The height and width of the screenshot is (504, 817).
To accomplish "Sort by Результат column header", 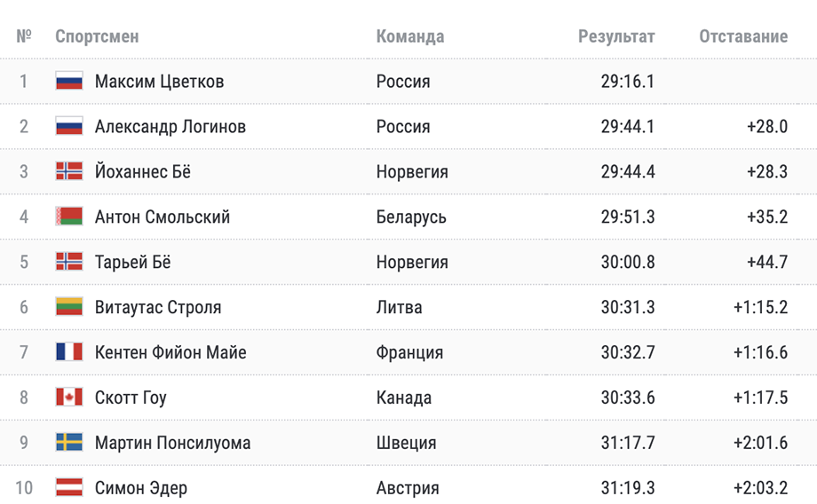I will click(x=616, y=36).
